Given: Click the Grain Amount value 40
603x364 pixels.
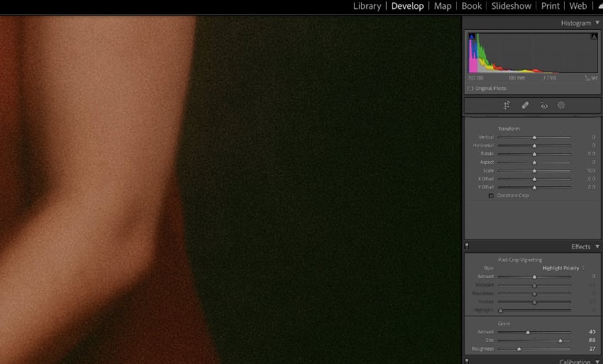Looking at the screenshot, I should [592, 331].
